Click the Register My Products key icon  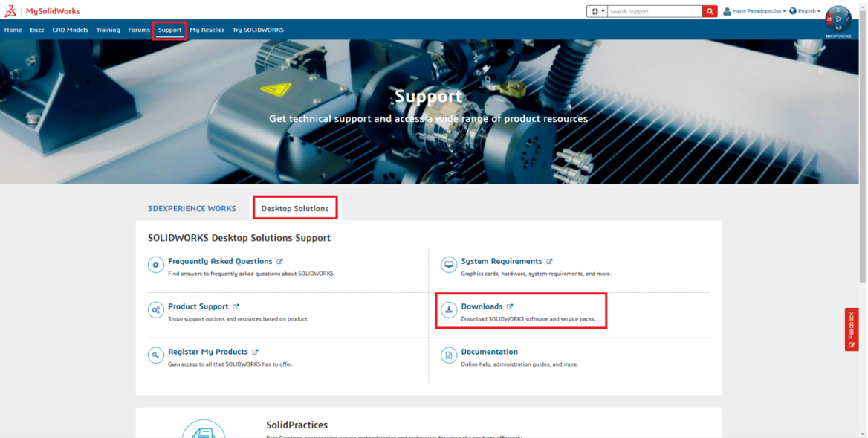coord(155,355)
